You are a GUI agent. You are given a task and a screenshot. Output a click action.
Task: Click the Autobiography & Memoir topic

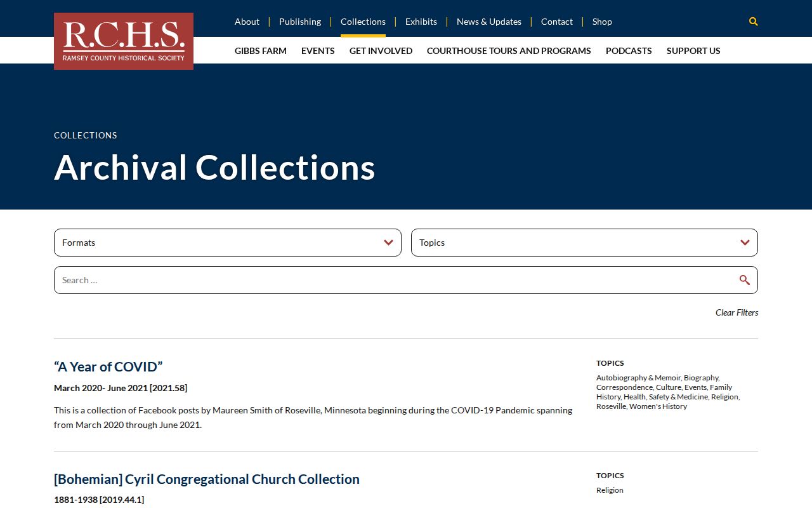638,378
